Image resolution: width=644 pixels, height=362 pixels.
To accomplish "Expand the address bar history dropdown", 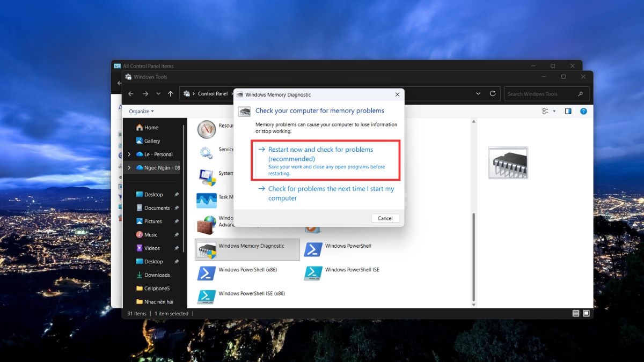I will pos(478,94).
